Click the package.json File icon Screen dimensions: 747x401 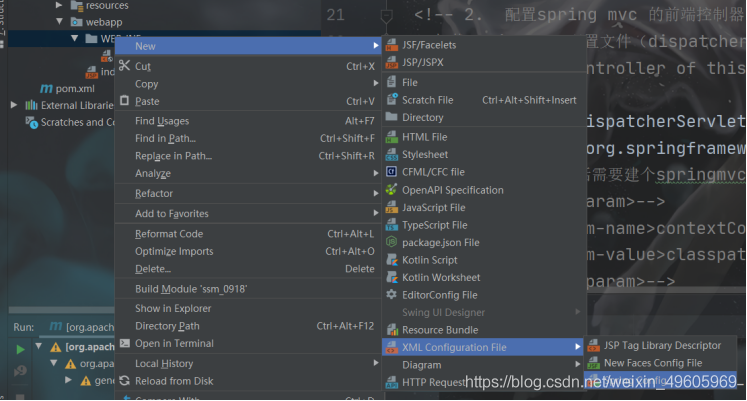392,242
